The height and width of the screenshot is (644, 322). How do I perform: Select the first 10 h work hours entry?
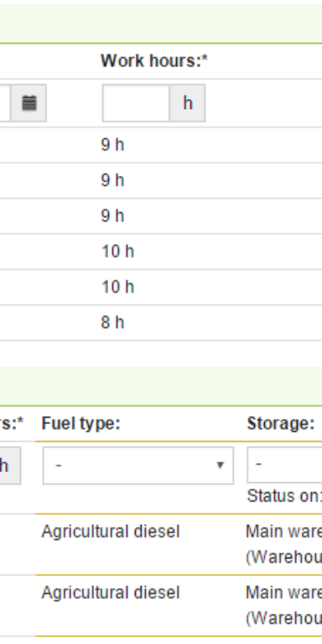point(117,252)
